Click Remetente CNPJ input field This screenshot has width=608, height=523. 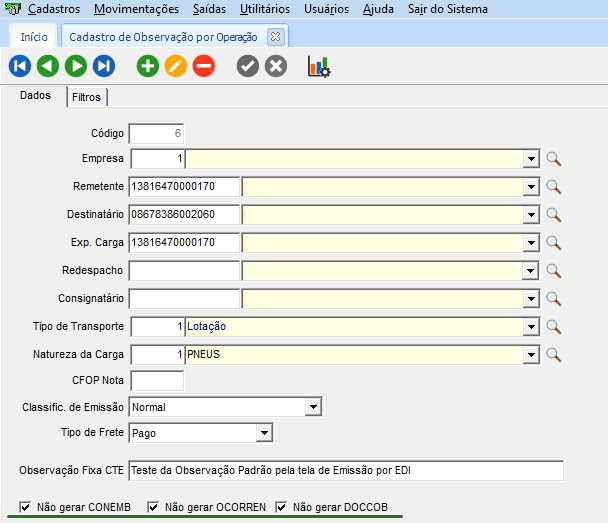click(x=184, y=187)
